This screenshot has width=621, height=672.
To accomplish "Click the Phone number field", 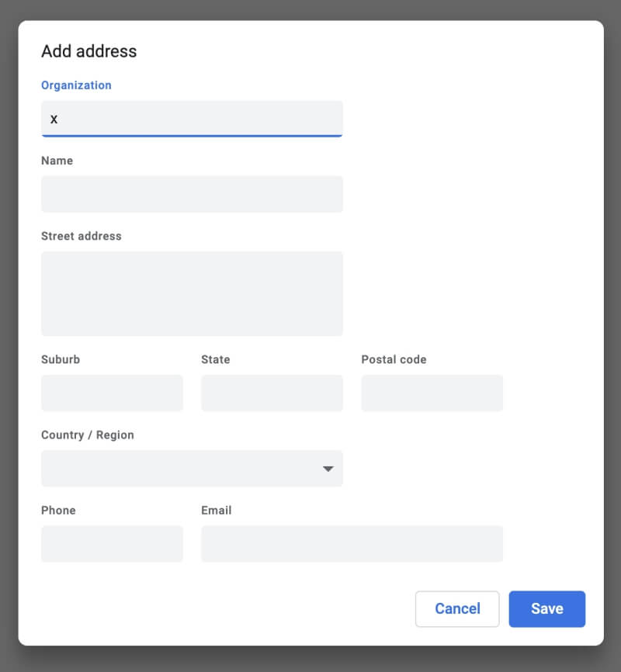I will click(112, 543).
